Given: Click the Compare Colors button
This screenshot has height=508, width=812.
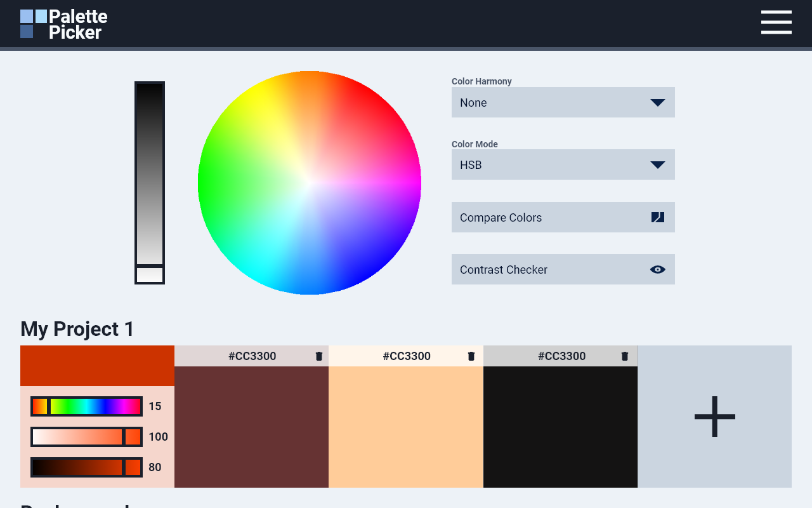Looking at the screenshot, I should coord(563,217).
